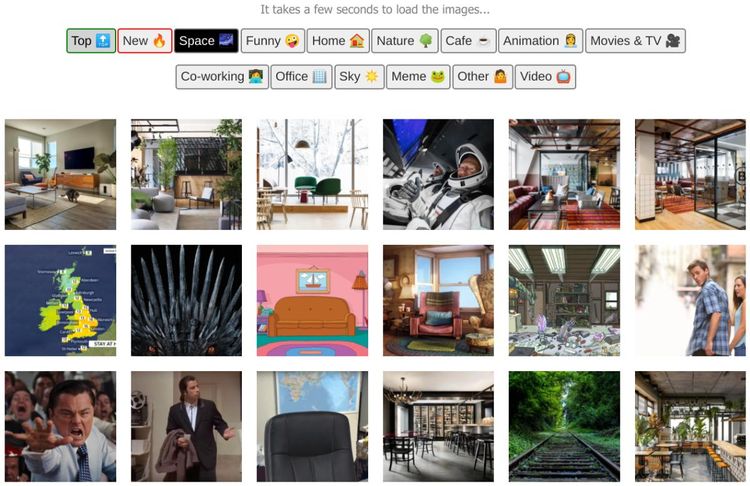Filter by Funny backgrounds
Image resolution: width=750 pixels, height=486 pixels.
pos(273,41)
